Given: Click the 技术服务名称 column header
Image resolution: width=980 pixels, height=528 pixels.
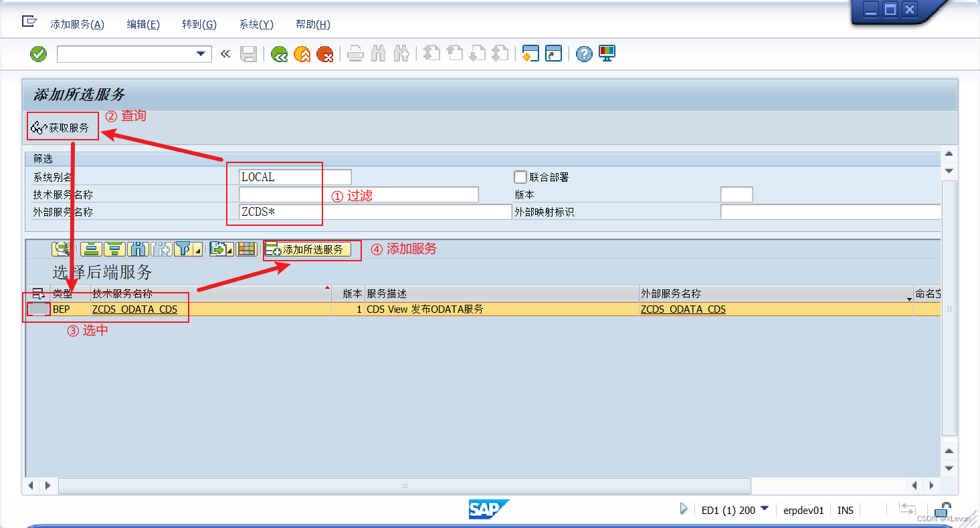Looking at the screenshot, I should point(211,294).
